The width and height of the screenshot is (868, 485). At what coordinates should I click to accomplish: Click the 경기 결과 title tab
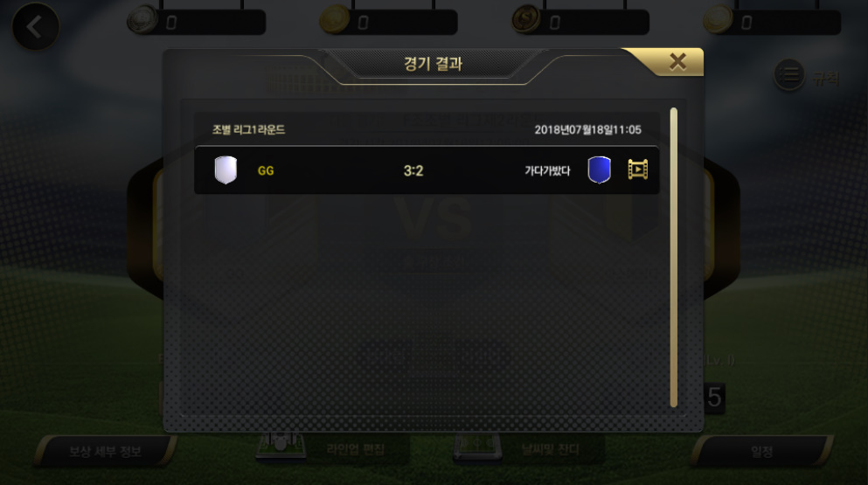click(433, 64)
